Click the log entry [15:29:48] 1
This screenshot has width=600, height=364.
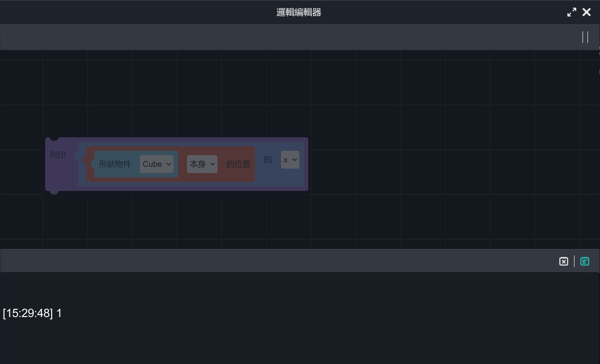coord(32,313)
